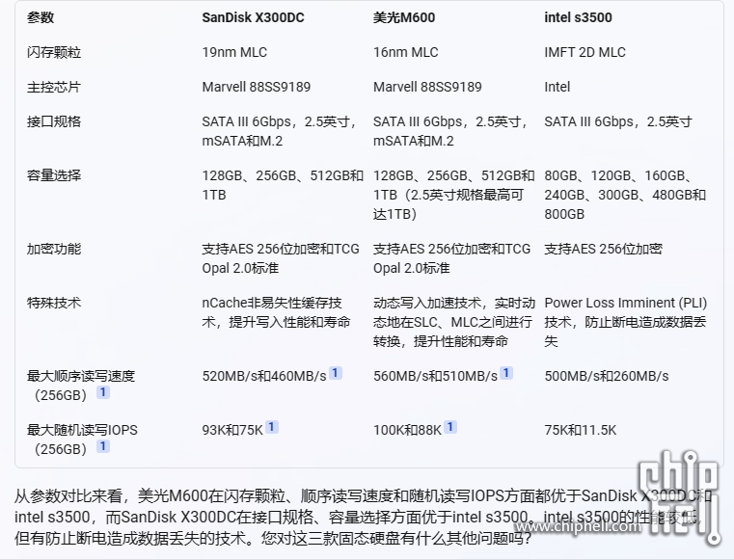The width and height of the screenshot is (734, 560).
Task: Click the 参数 header cell
Action: 41,17
